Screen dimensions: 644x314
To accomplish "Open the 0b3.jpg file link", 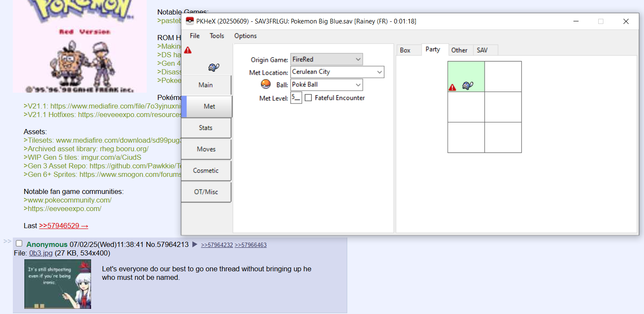I will 41,253.
